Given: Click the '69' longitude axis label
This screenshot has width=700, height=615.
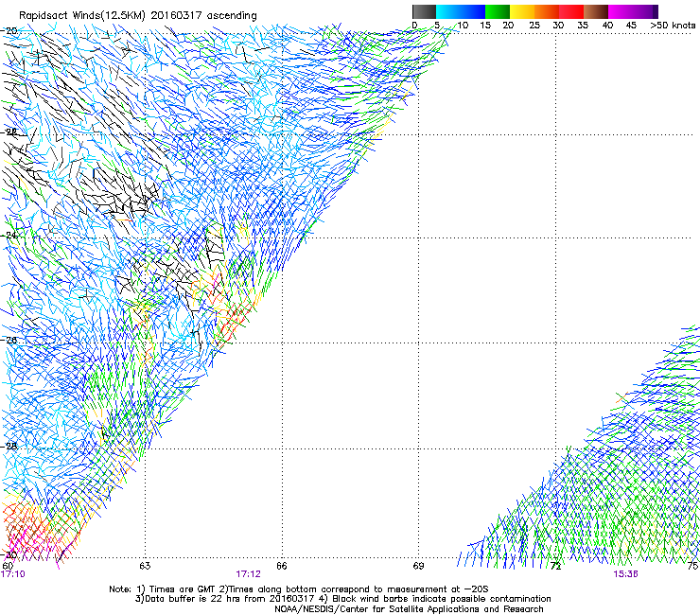Looking at the screenshot, I should click(418, 566).
